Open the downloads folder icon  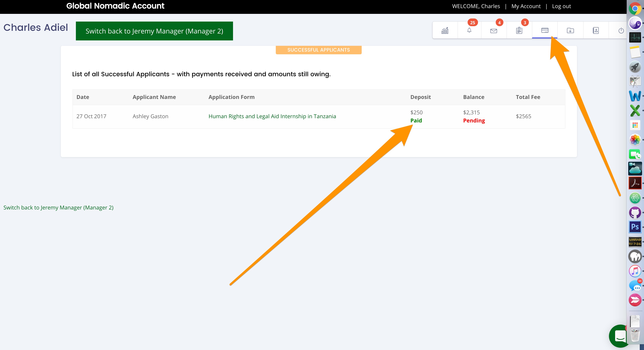[570, 30]
